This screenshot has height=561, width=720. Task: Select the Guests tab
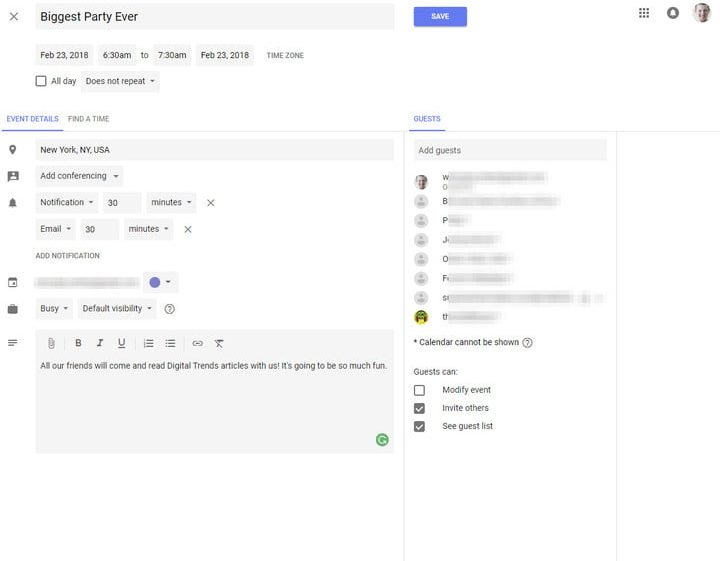pos(427,119)
